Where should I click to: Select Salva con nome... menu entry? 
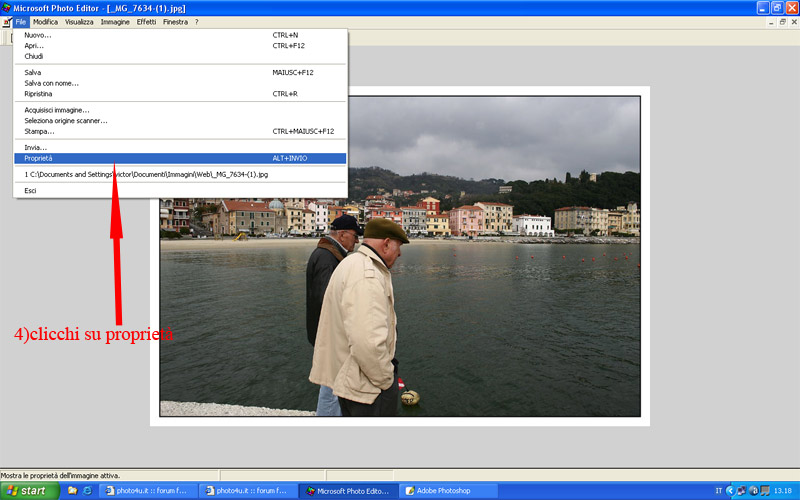52,83
